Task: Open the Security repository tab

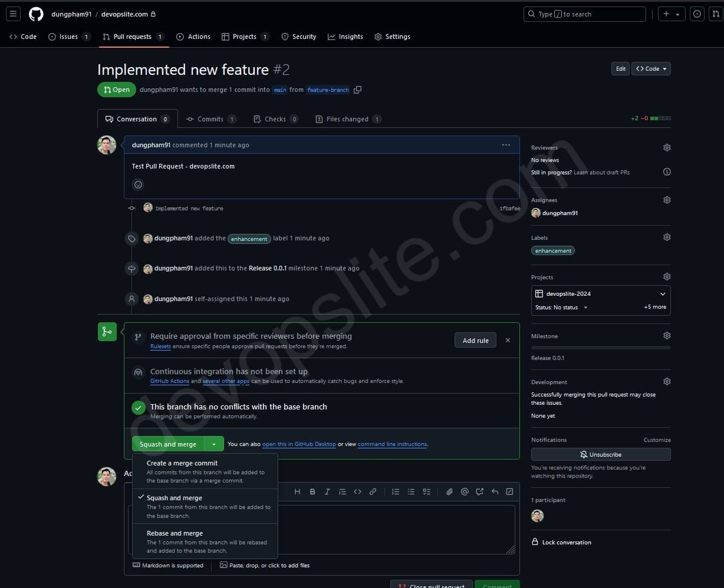Action: coord(299,37)
